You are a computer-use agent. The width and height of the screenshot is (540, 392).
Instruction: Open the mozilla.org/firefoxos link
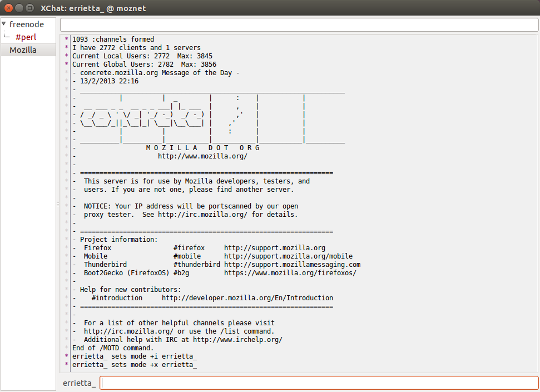click(290, 273)
